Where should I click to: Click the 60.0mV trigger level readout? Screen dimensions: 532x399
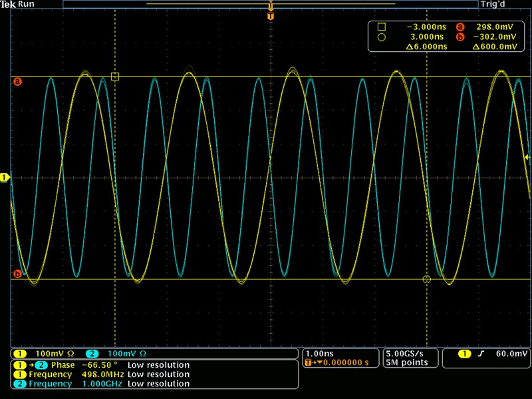(513, 354)
